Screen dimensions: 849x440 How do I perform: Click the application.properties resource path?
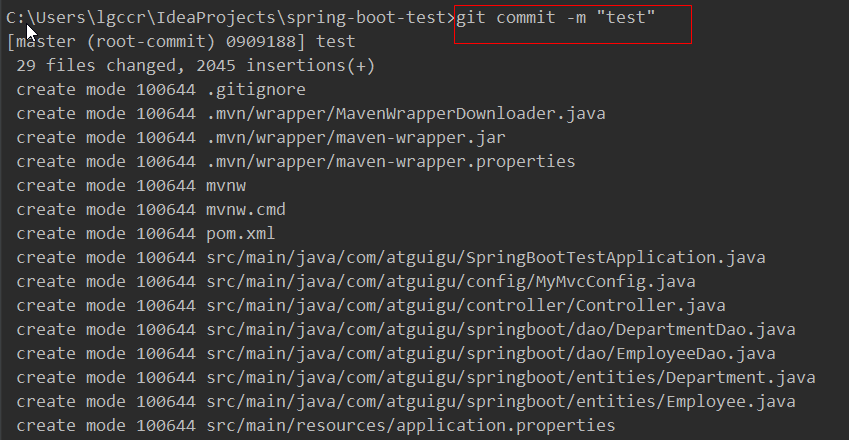click(x=411, y=426)
